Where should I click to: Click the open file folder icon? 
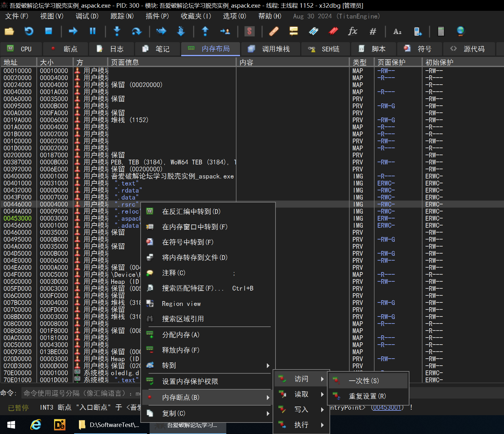pyautogui.click(x=9, y=31)
